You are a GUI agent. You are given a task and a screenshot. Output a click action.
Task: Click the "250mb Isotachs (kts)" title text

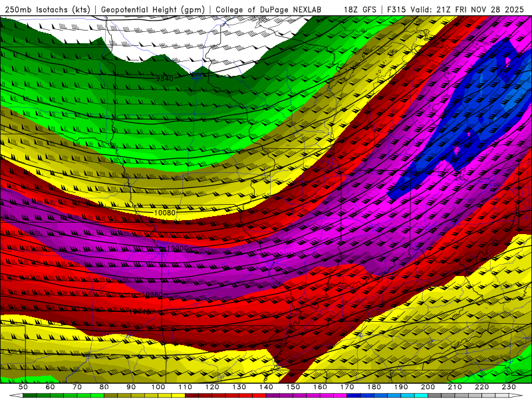[47, 9]
